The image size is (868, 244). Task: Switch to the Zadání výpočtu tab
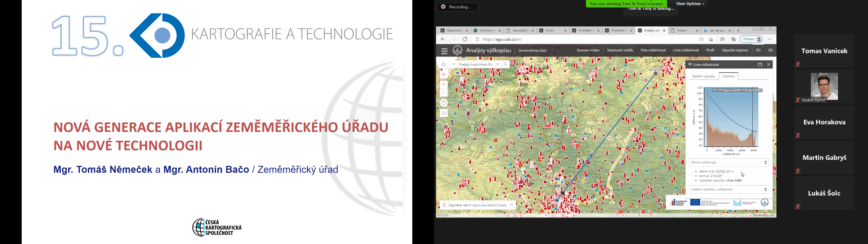(x=703, y=76)
